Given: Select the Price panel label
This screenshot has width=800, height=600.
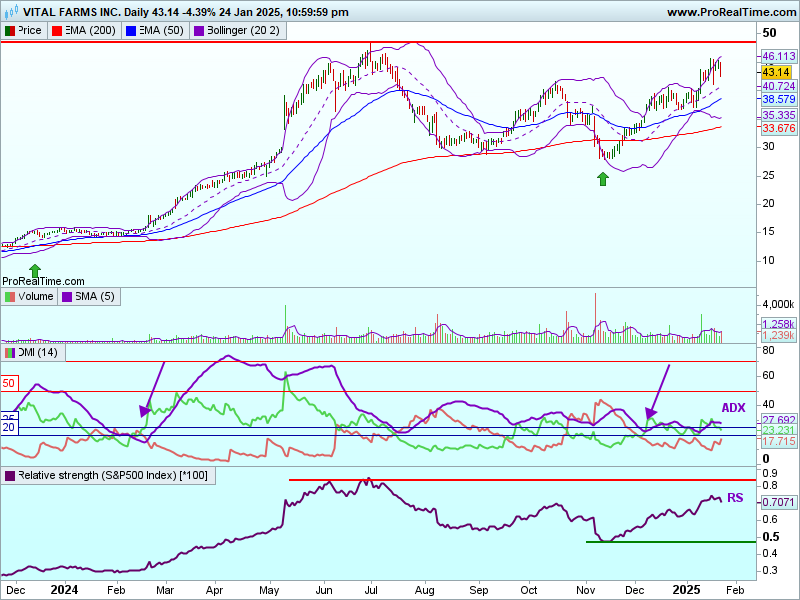Looking at the screenshot, I should pos(29,31).
